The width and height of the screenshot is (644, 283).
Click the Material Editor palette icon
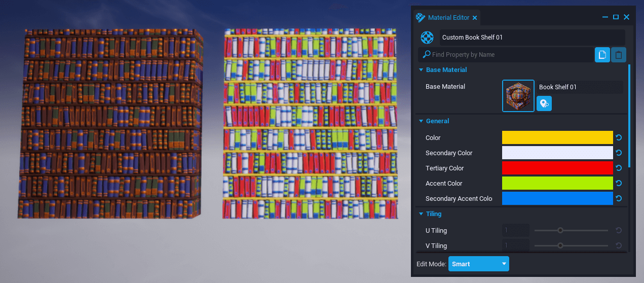coord(421,18)
